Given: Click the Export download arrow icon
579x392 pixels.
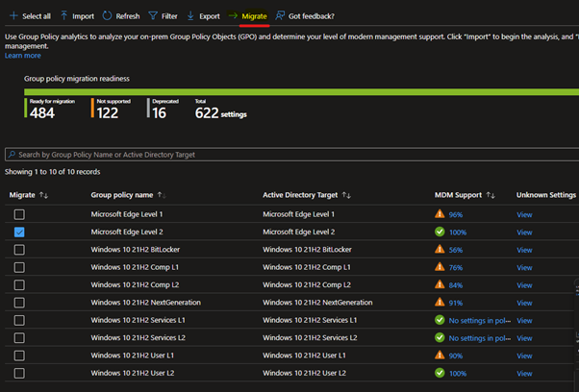Looking at the screenshot, I should coord(190,16).
